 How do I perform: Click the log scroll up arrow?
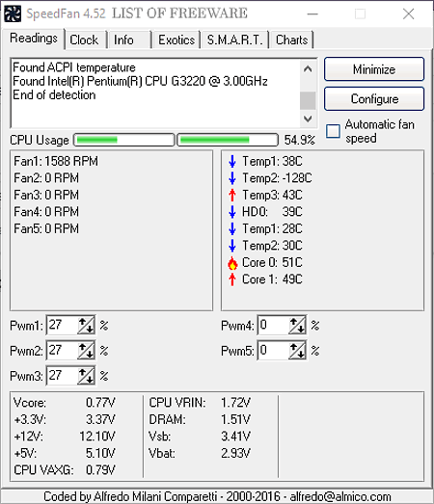pyautogui.click(x=308, y=68)
